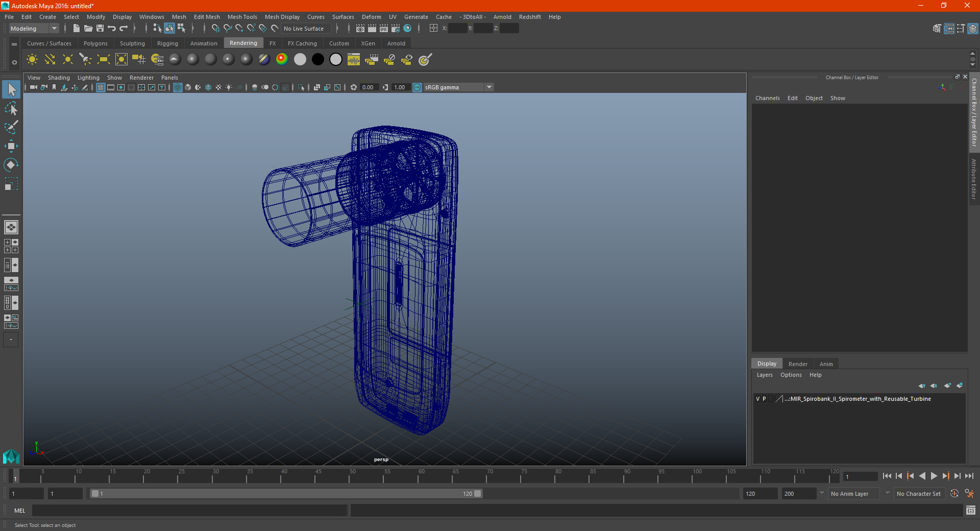Viewport: 980px width, 531px height.
Task: Open a scene file with folder icon
Action: 88,29
